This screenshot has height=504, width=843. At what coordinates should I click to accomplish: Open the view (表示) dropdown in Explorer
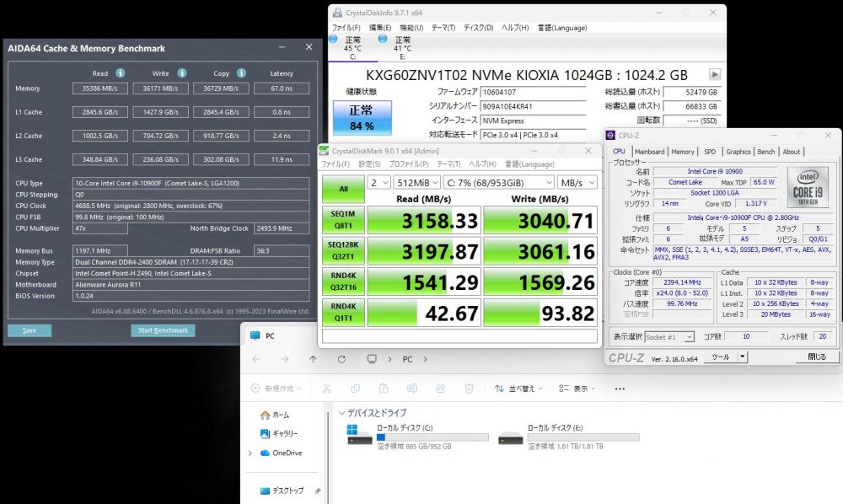pyautogui.click(x=577, y=389)
